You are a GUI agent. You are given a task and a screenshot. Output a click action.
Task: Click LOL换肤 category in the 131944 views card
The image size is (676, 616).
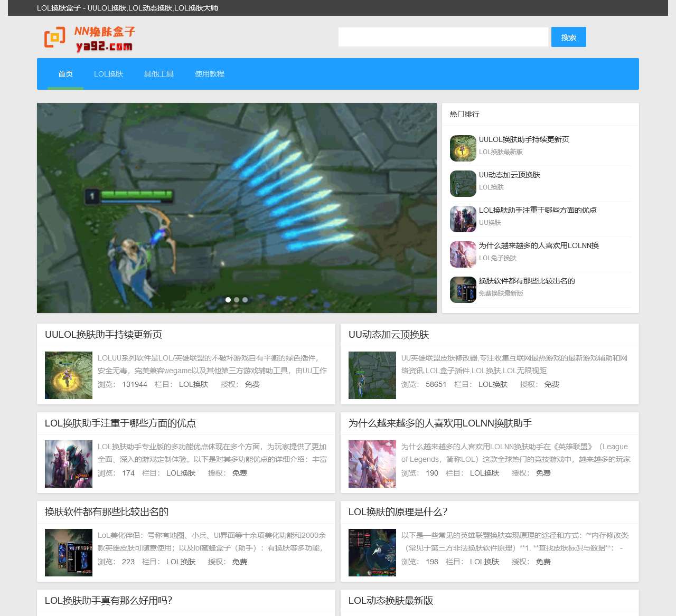[193, 384]
